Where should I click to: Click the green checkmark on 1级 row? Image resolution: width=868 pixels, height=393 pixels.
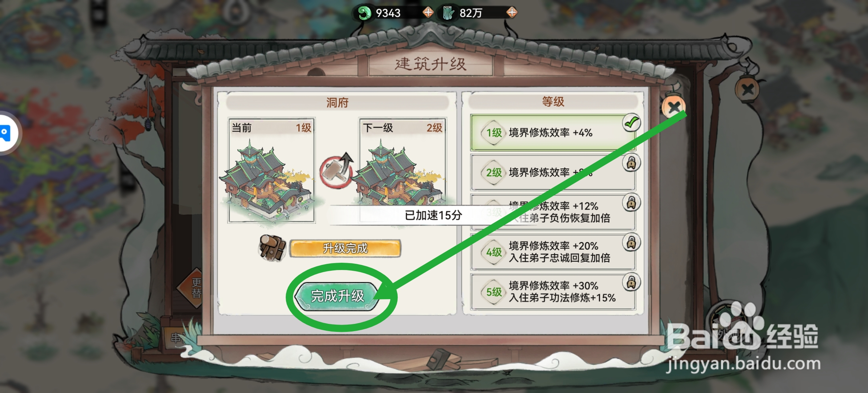click(631, 123)
